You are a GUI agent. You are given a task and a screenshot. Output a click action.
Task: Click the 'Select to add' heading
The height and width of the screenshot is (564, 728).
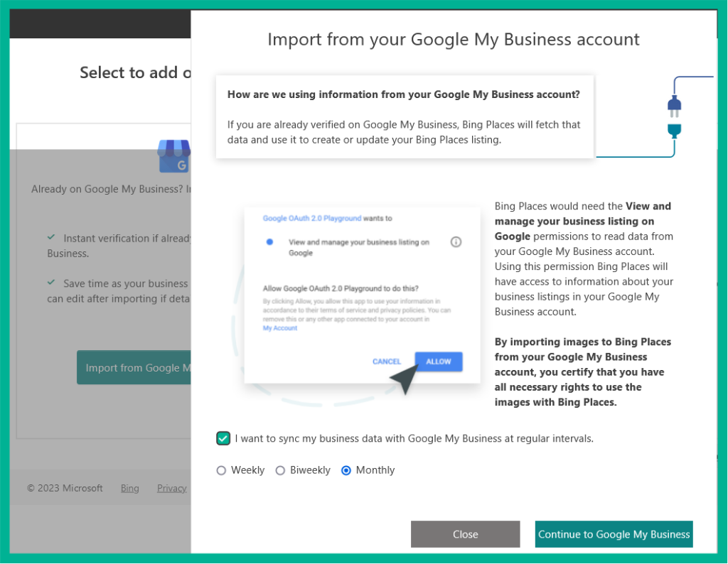pyautogui.click(x=135, y=72)
